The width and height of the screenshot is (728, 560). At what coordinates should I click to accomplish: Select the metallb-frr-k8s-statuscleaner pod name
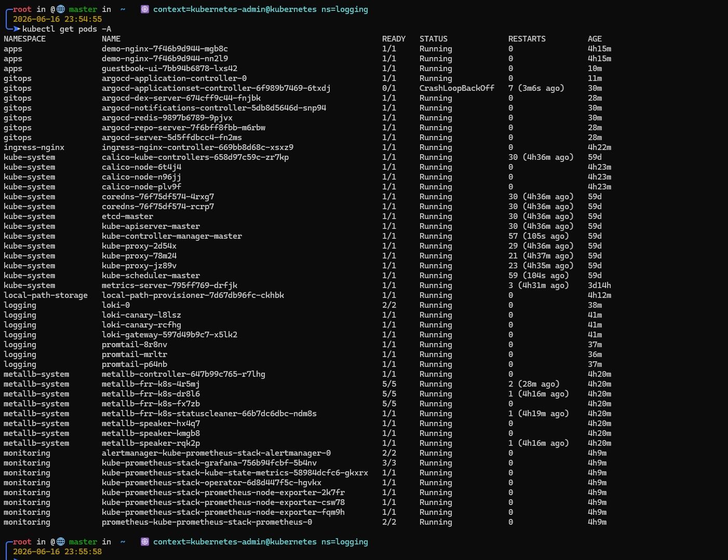[x=209, y=414]
